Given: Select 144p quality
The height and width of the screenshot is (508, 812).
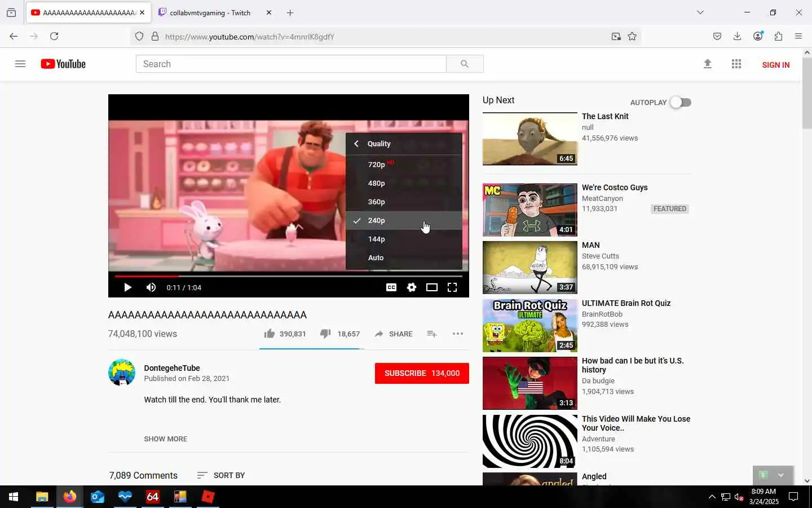Looking at the screenshot, I should pos(404,239).
